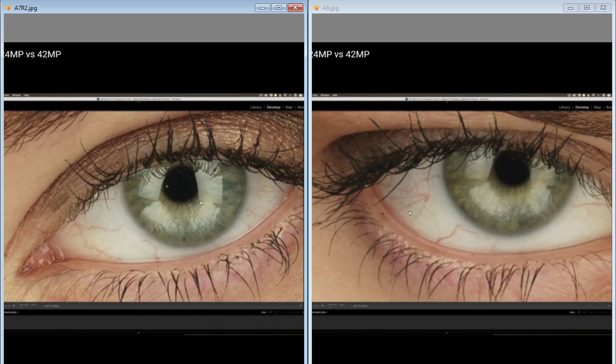Screen dimensions: 616x364
Task: Select the Develop module in A9.jpg
Action: (x=582, y=107)
